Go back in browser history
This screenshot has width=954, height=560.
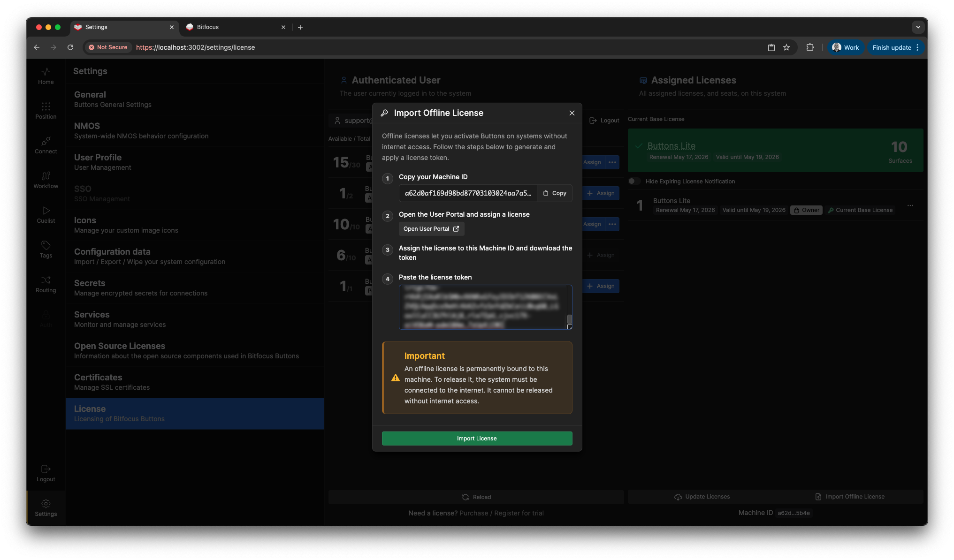coord(37,47)
